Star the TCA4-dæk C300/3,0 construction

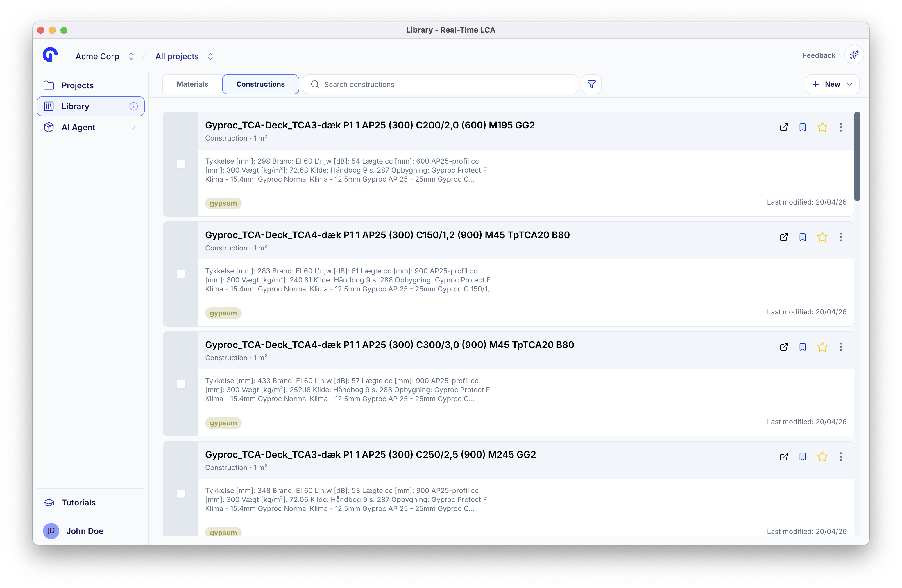point(822,347)
